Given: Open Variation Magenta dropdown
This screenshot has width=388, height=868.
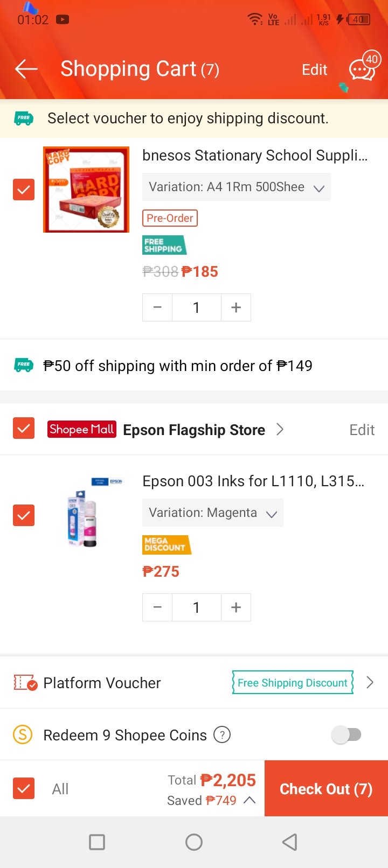Looking at the screenshot, I should click(212, 513).
